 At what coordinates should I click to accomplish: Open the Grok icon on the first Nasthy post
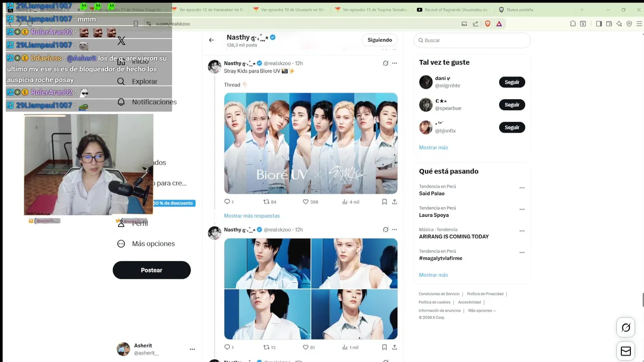click(x=385, y=63)
